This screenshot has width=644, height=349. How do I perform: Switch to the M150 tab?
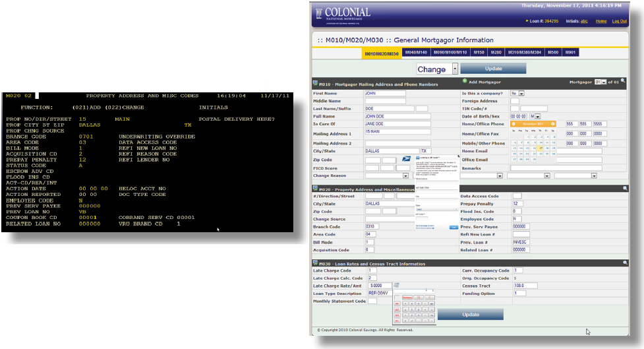point(479,52)
